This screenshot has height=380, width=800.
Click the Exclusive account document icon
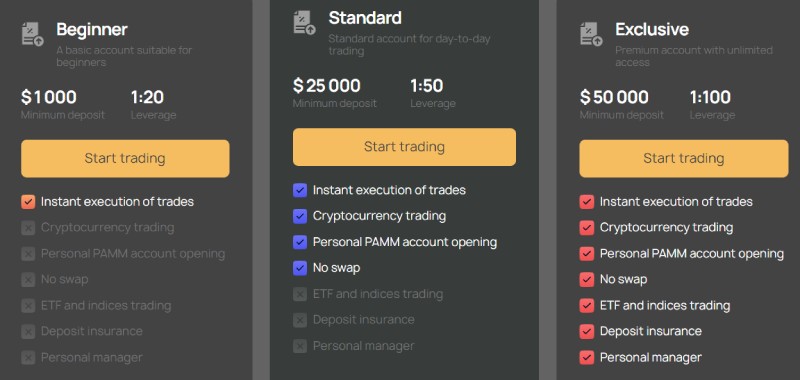(x=591, y=34)
